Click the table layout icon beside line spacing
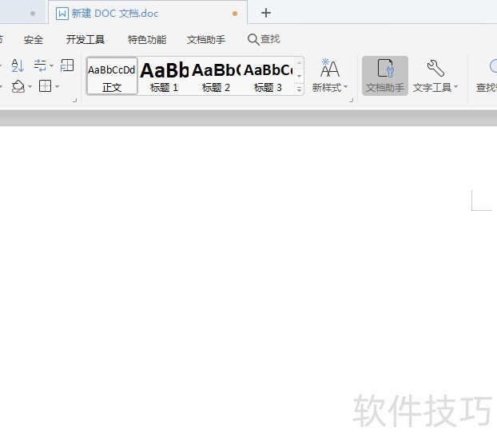This screenshot has width=497, height=448. [67, 65]
